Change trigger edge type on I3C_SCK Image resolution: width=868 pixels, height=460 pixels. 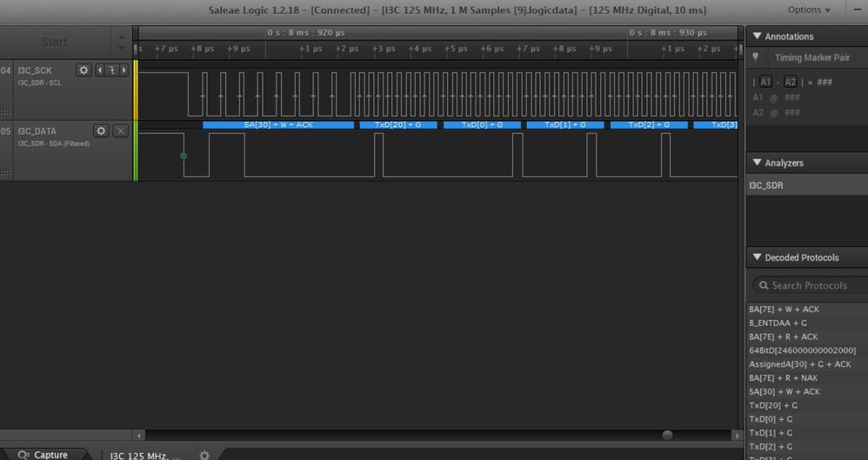[x=112, y=70]
